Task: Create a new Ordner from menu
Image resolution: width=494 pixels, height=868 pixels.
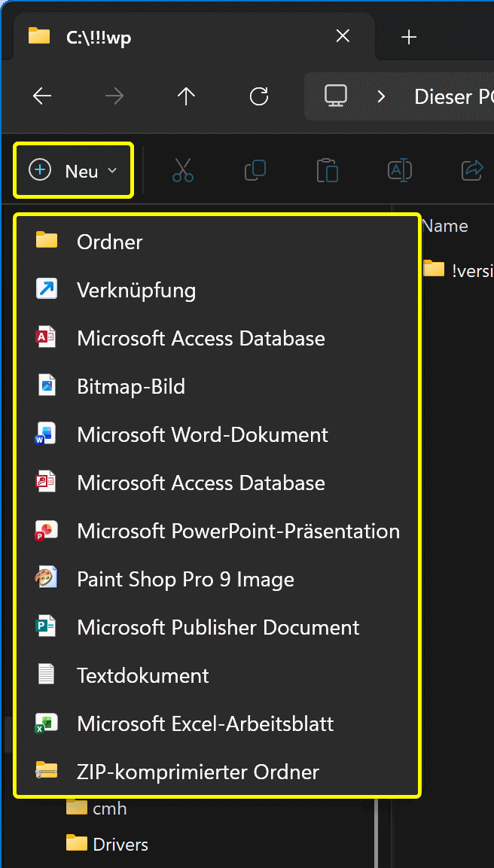Action: pos(110,242)
